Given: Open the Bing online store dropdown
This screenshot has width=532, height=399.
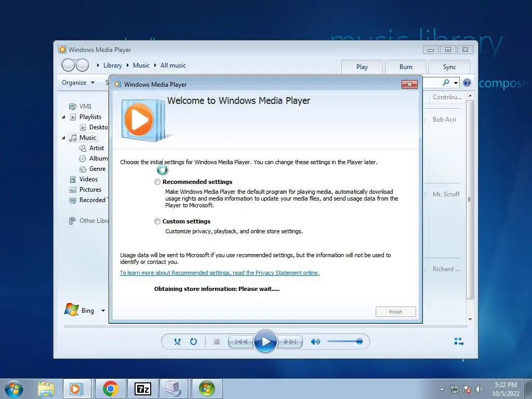Looking at the screenshot, I should point(103,311).
